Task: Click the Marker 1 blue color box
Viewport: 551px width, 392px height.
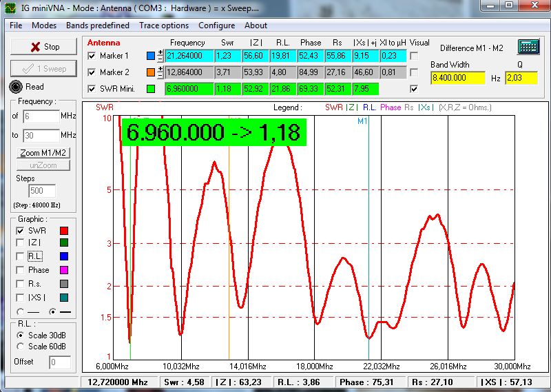Action: 151,56
